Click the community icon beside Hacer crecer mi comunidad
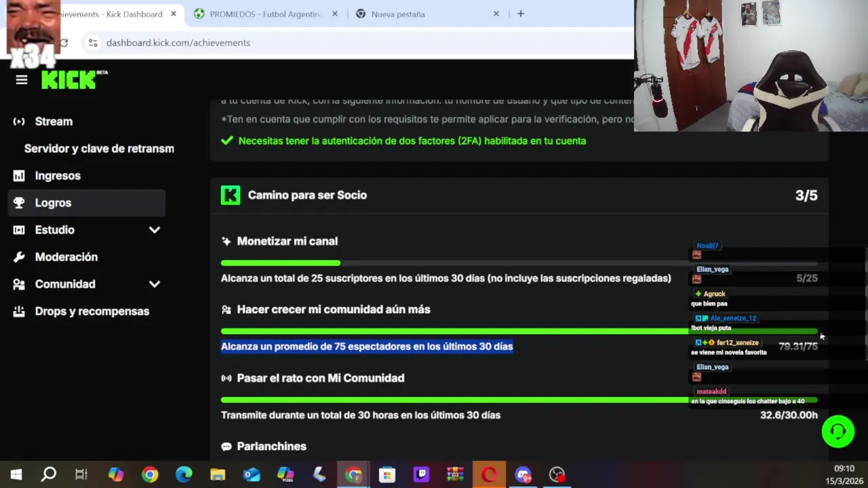The height and width of the screenshot is (488, 868). pyautogui.click(x=226, y=310)
